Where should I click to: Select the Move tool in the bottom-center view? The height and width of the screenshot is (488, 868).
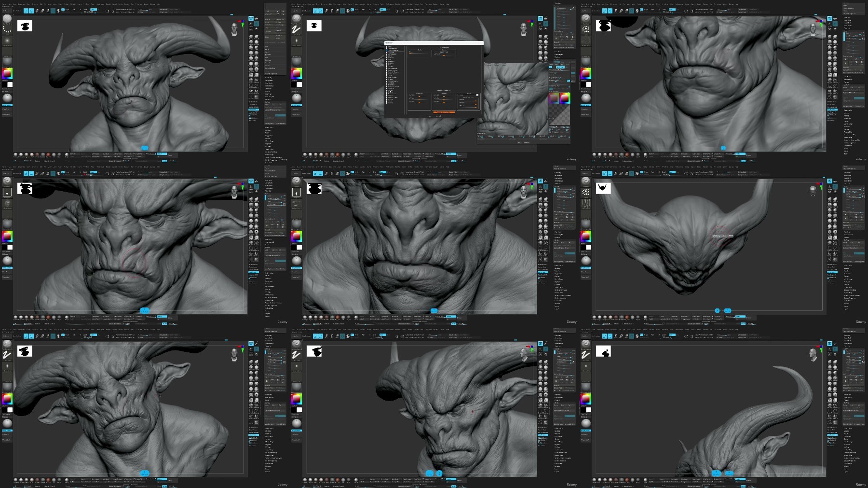327,336
